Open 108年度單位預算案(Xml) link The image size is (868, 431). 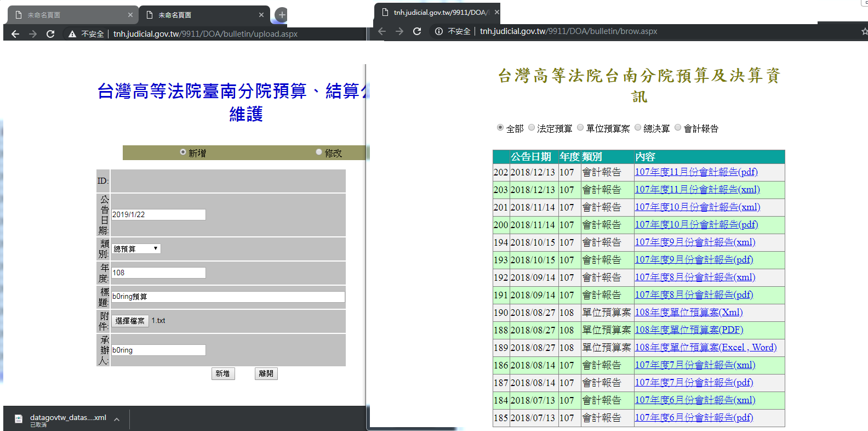point(689,312)
